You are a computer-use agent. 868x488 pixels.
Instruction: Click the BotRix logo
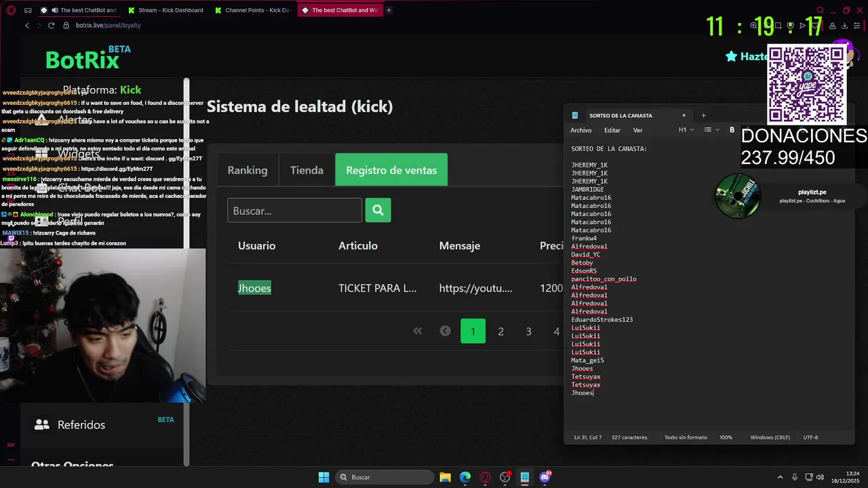tap(82, 60)
